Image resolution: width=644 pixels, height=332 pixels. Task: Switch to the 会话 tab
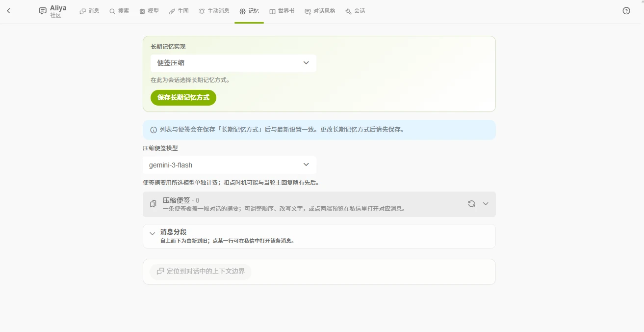[x=355, y=11]
